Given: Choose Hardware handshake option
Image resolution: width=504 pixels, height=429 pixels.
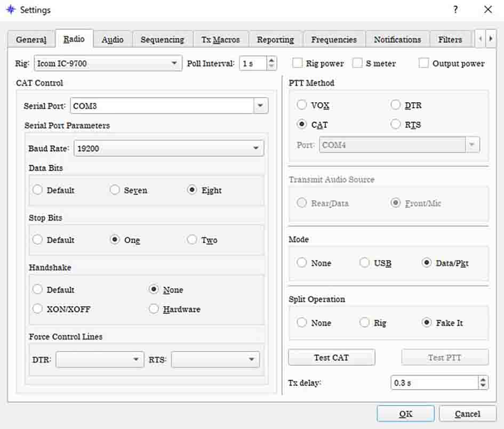Looking at the screenshot, I should (154, 309).
